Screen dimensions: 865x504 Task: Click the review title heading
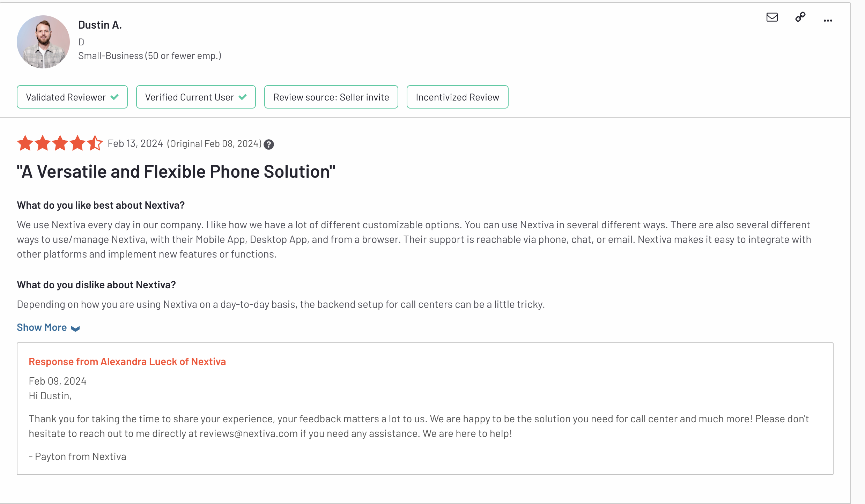click(176, 171)
